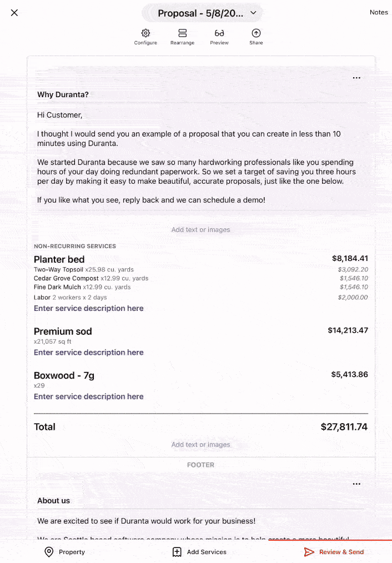Click the Property location pin icon
392x563 pixels.
coord(49,552)
